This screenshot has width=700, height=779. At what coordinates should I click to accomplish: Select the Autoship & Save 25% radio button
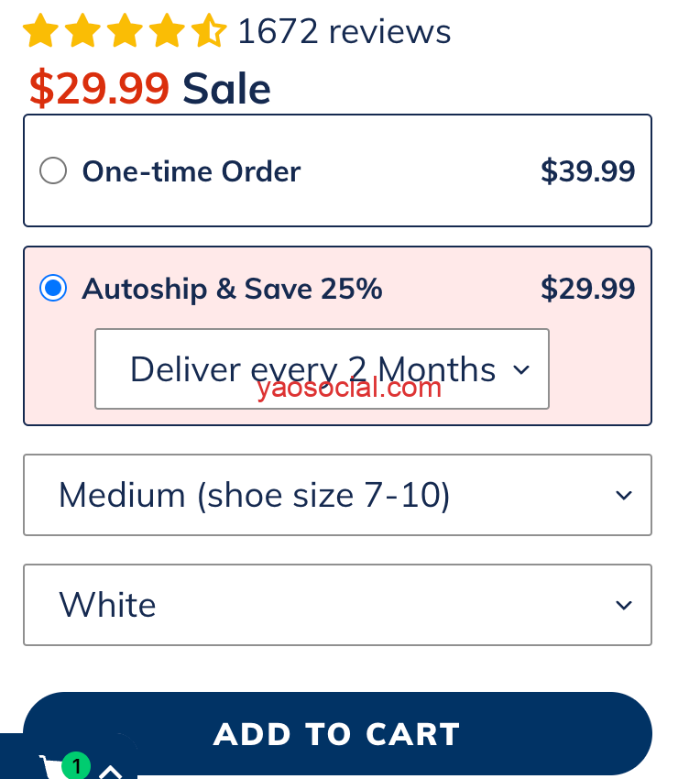(x=53, y=290)
